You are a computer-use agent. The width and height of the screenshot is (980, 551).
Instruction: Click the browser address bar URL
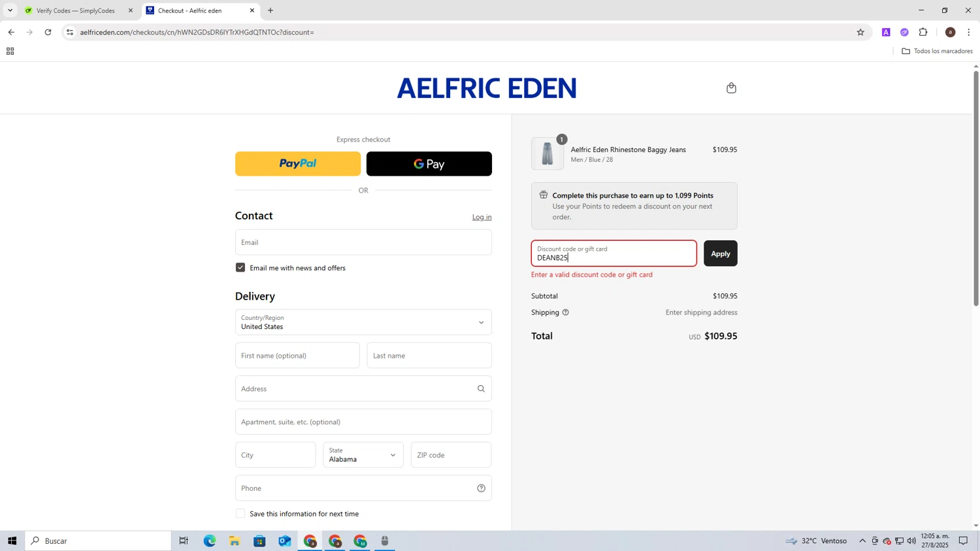pyautogui.click(x=197, y=32)
